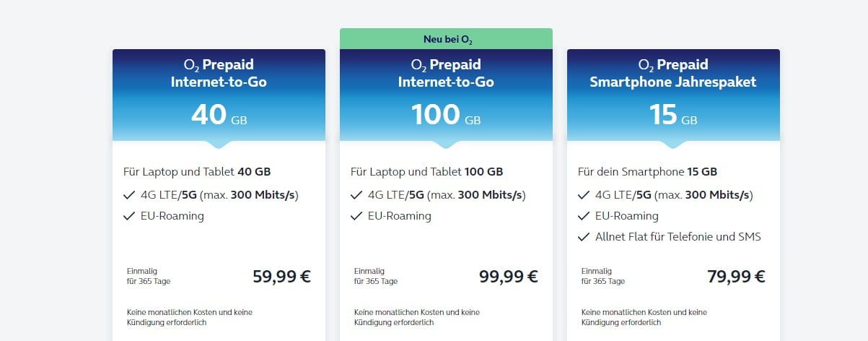Click the 'Neu bei O2' green badge
The image size is (868, 341).
(446, 38)
